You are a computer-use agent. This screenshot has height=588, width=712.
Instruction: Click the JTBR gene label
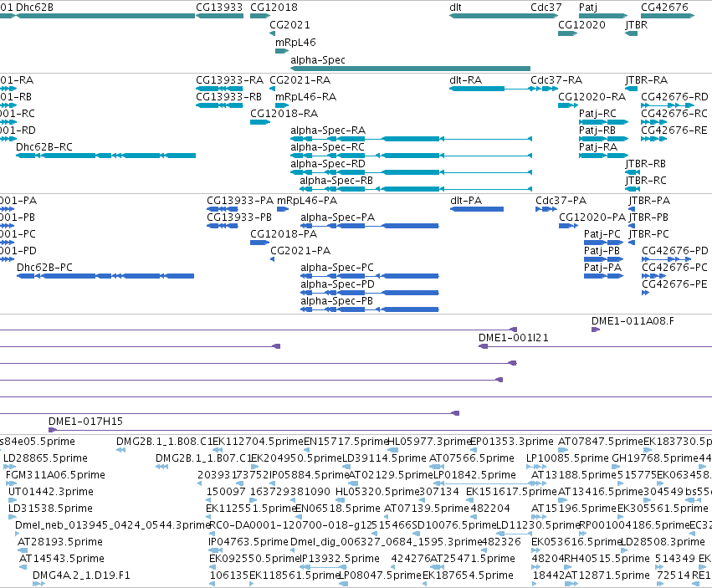coord(636,24)
